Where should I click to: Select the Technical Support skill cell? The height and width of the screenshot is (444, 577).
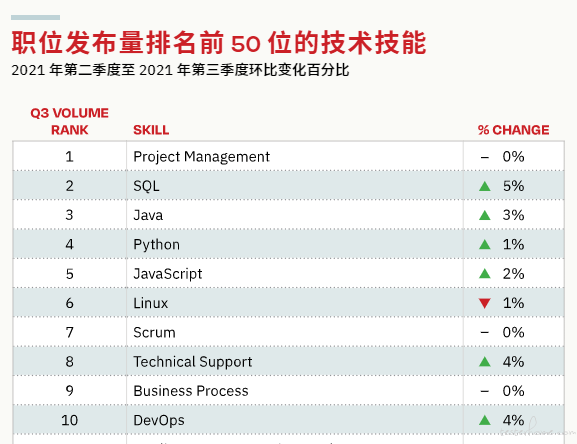point(295,361)
